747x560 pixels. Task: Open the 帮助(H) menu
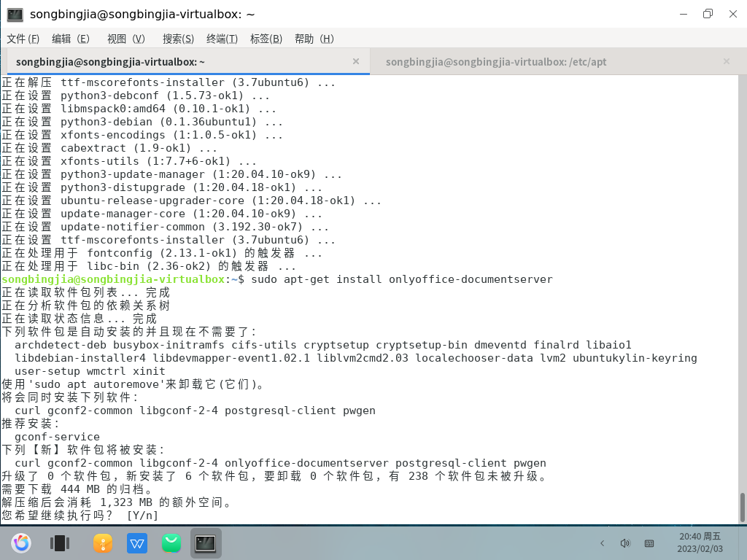[314, 39]
